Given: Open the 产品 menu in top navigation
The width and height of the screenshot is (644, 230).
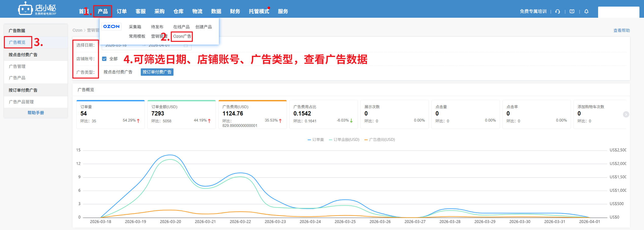Looking at the screenshot, I should click(103, 11).
